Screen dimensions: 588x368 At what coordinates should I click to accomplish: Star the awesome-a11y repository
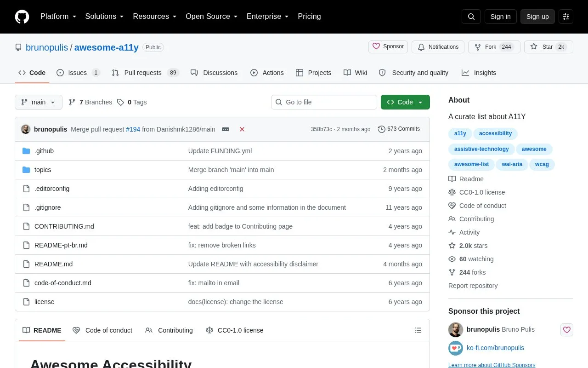[548, 47]
